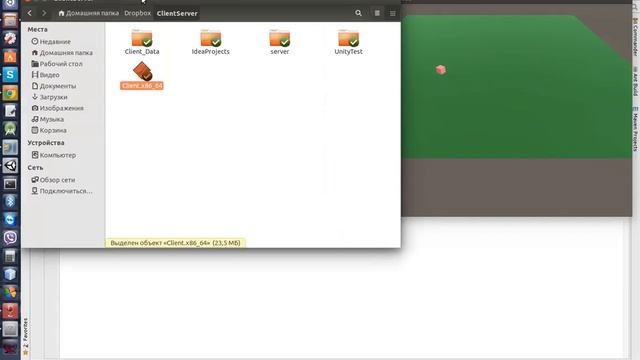Open TeamViewer from the dock
640x360 pixels.
(10, 220)
